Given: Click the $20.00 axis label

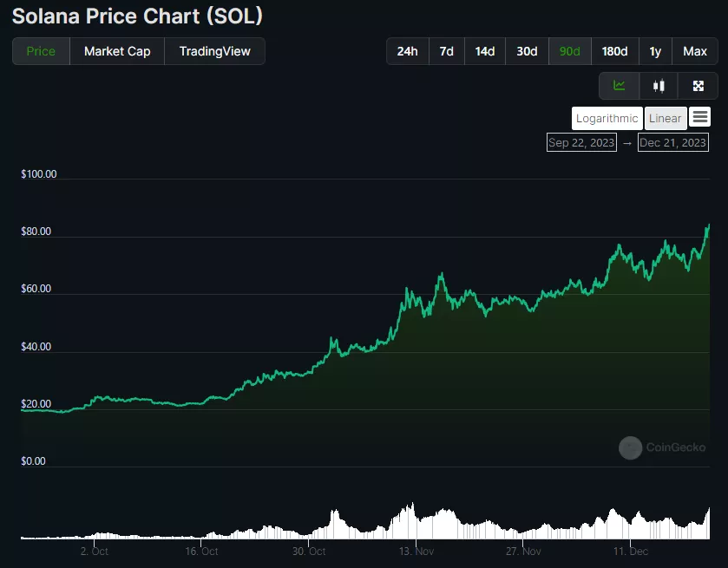Looking at the screenshot, I should coord(36,404).
